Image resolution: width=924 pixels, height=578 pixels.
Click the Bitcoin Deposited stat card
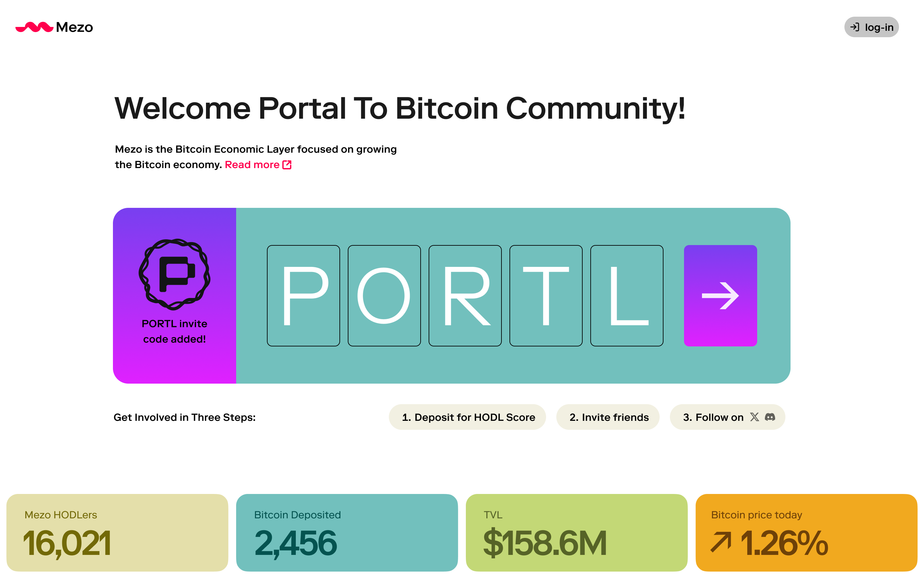(347, 532)
